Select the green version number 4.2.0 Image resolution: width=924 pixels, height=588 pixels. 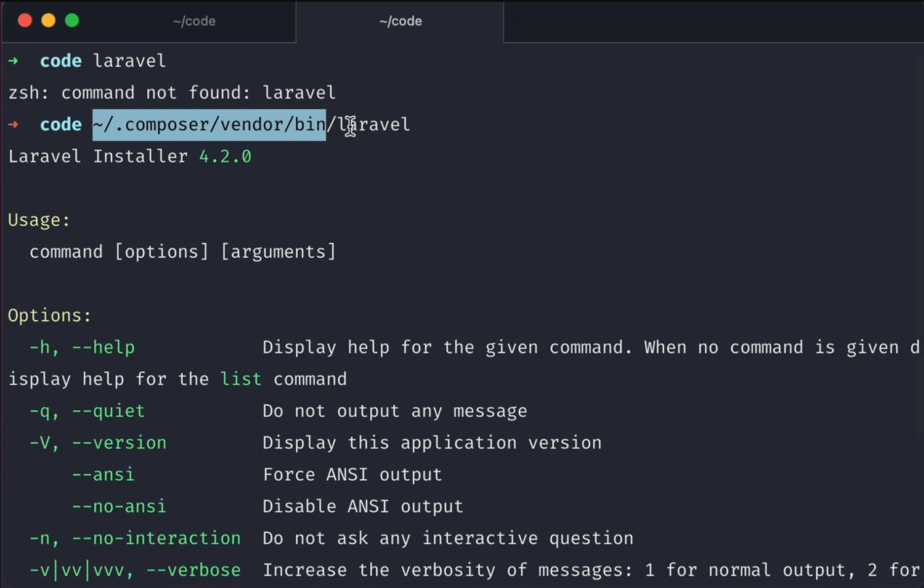225,155
